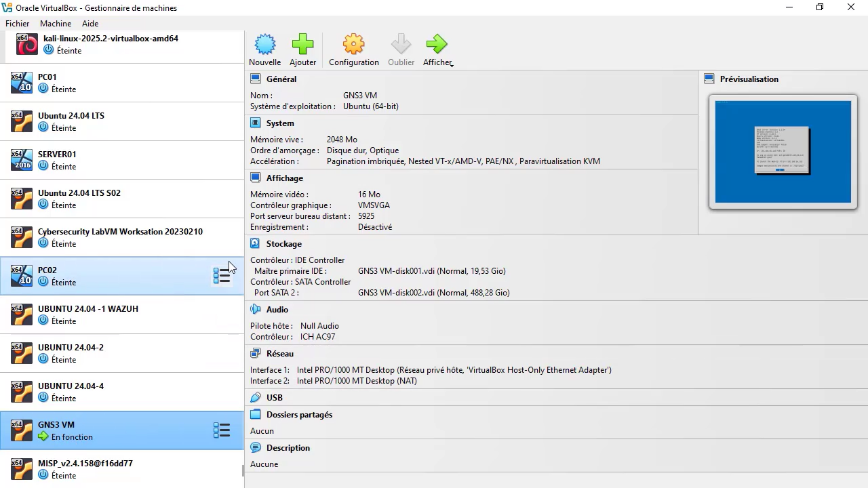Open the Affichage settings header link
The width and height of the screenshot is (868, 488).
coord(285,178)
